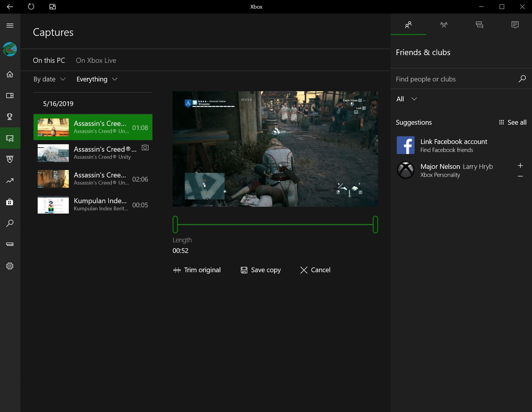532x412 pixels.
Task: Open Settings from the sidebar
Action: pos(10,266)
